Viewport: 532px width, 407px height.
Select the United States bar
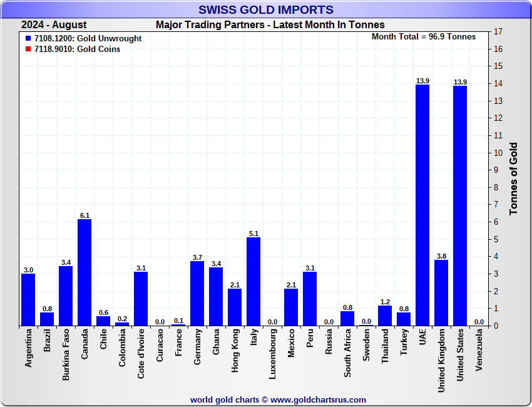[460, 205]
